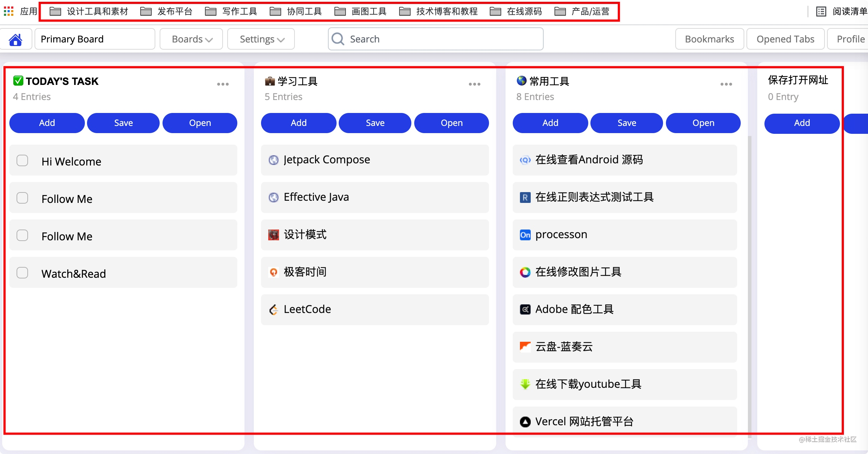
Task: Open the Chrome apps grid icon
Action: (9, 12)
